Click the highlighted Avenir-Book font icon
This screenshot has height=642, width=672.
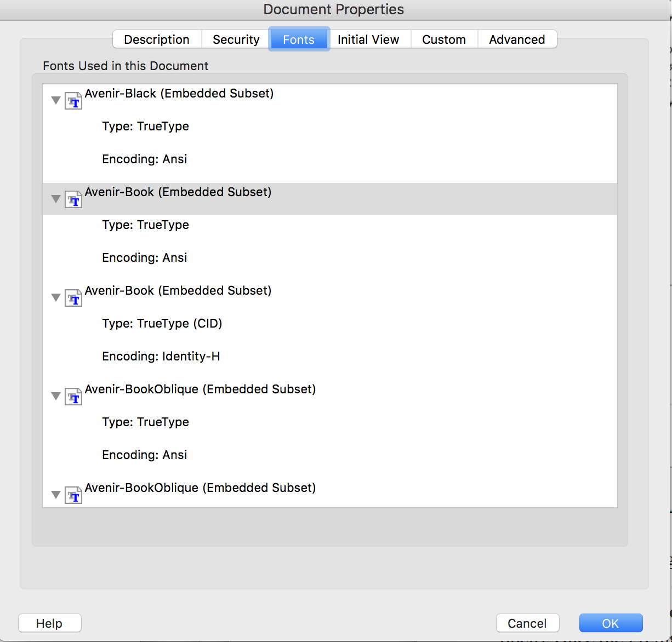[x=73, y=200]
